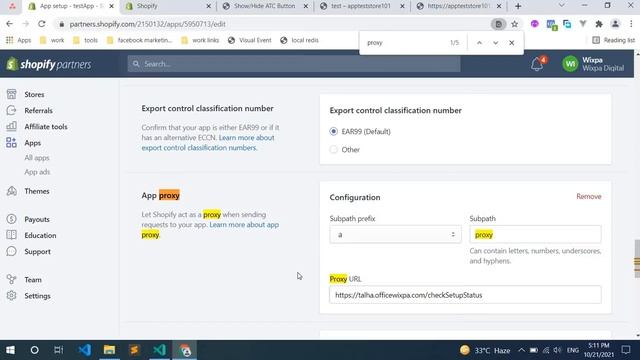
Task: Open the volume control in tray
Action: point(557,350)
